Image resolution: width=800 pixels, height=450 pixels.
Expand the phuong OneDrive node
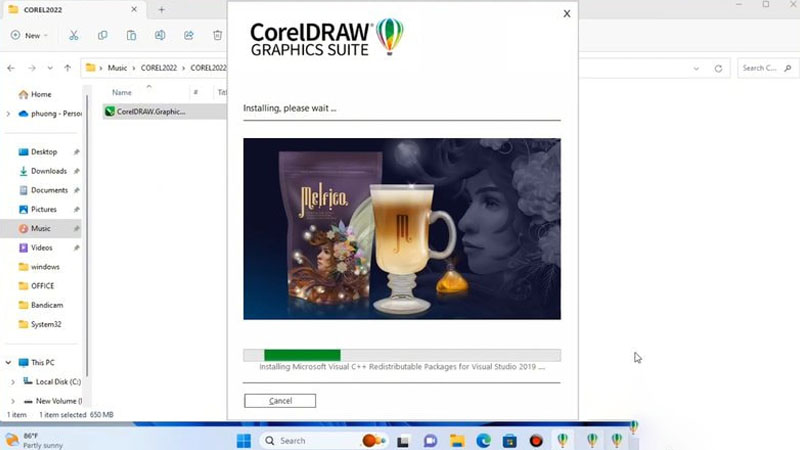[9, 113]
